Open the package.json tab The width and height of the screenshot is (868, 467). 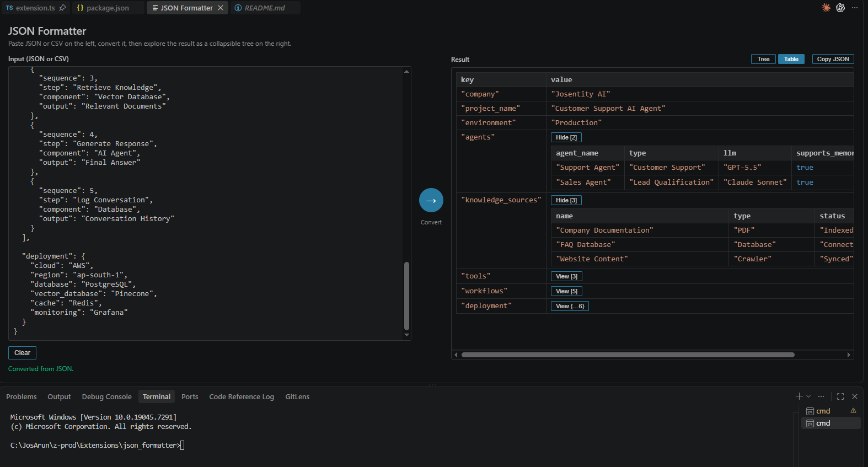tap(108, 8)
